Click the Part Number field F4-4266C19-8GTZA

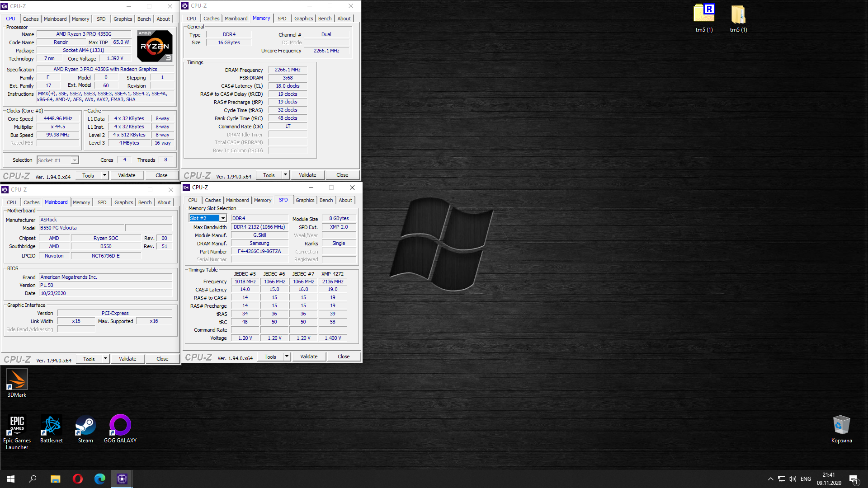click(259, 252)
